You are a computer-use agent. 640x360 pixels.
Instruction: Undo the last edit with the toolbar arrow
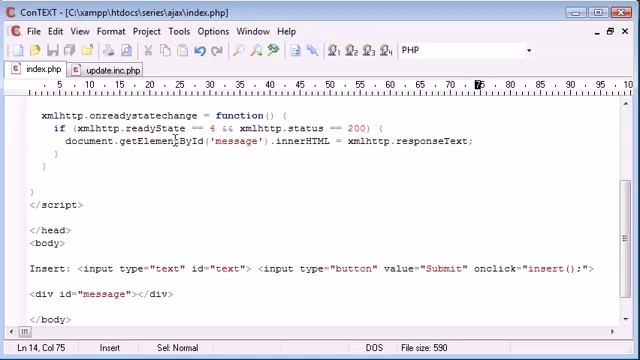[x=200, y=50]
